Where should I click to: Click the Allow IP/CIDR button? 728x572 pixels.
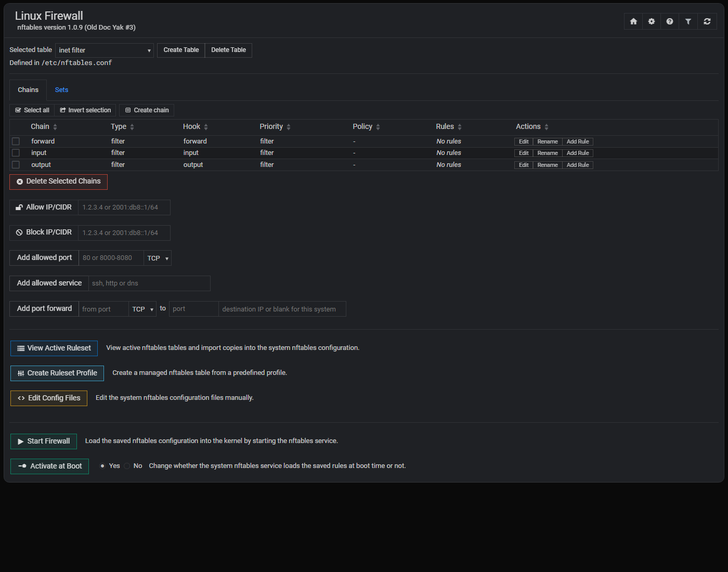coord(44,207)
